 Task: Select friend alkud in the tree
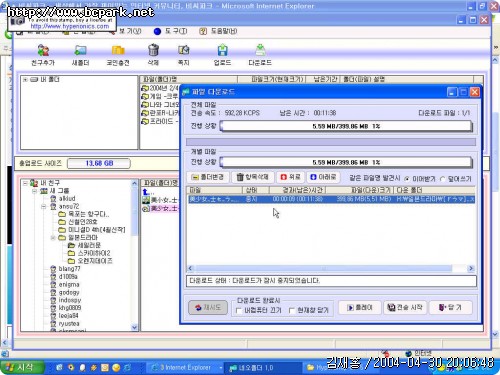click(67, 199)
